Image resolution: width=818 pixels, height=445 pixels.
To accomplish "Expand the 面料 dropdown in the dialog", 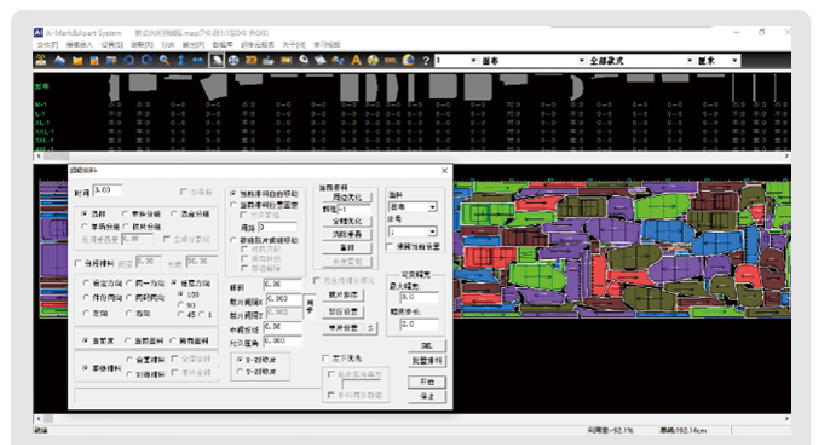I will 432,207.
